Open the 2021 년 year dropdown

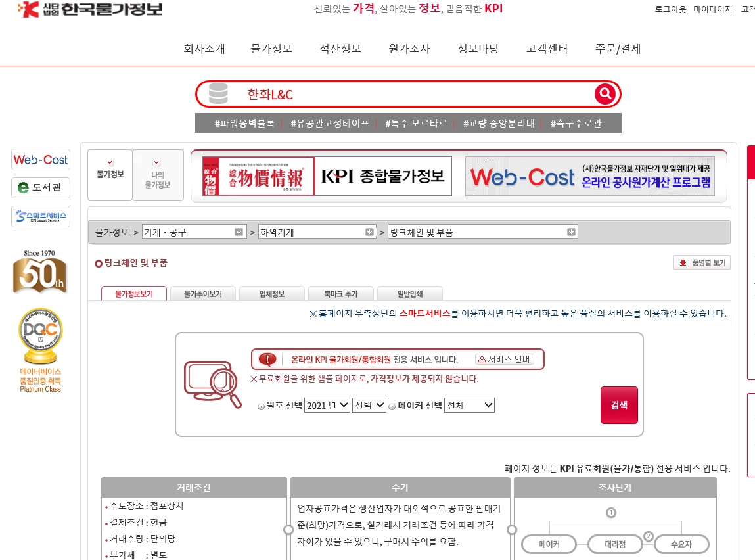(x=327, y=405)
